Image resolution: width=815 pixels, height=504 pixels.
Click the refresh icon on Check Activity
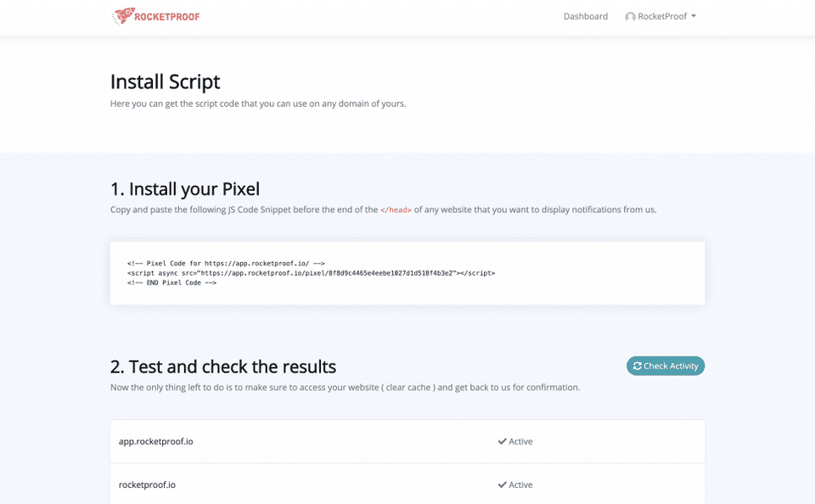(x=638, y=366)
